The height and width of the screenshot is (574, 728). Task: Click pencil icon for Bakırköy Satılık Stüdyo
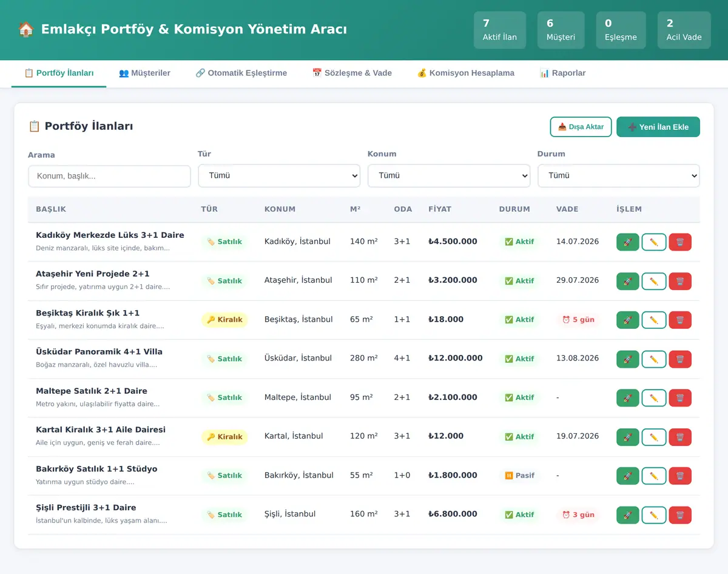(x=654, y=476)
